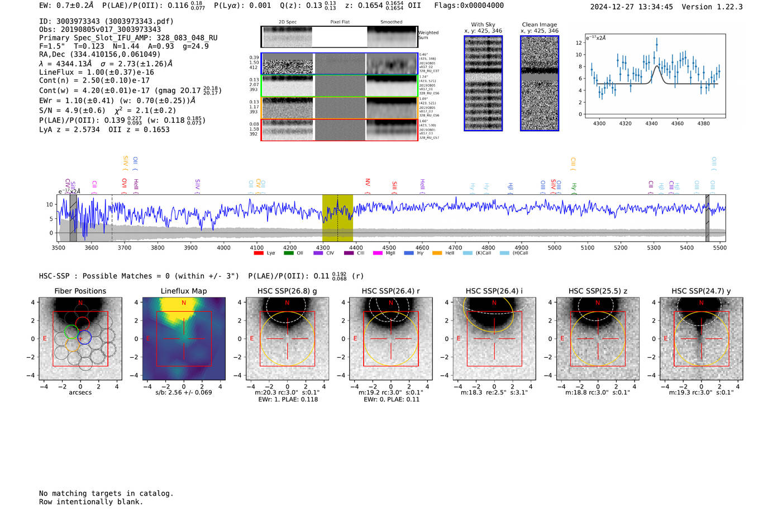
Task: Open the Lineflux Map image
Action: 184,339
